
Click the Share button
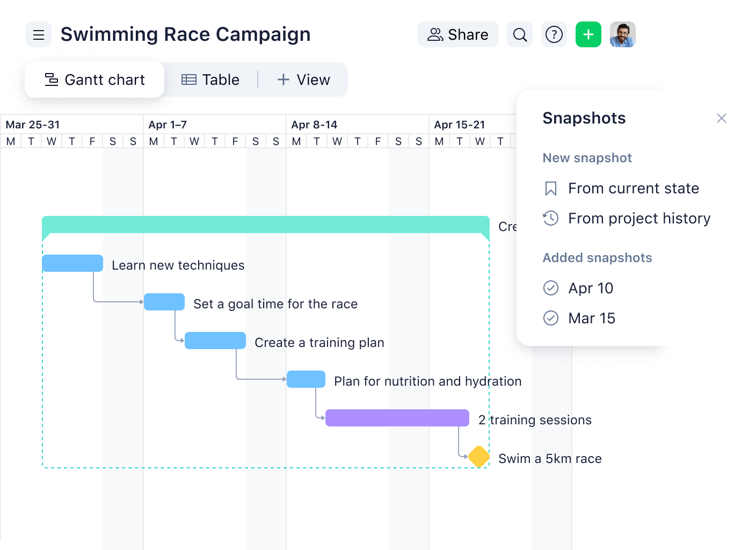click(x=457, y=34)
